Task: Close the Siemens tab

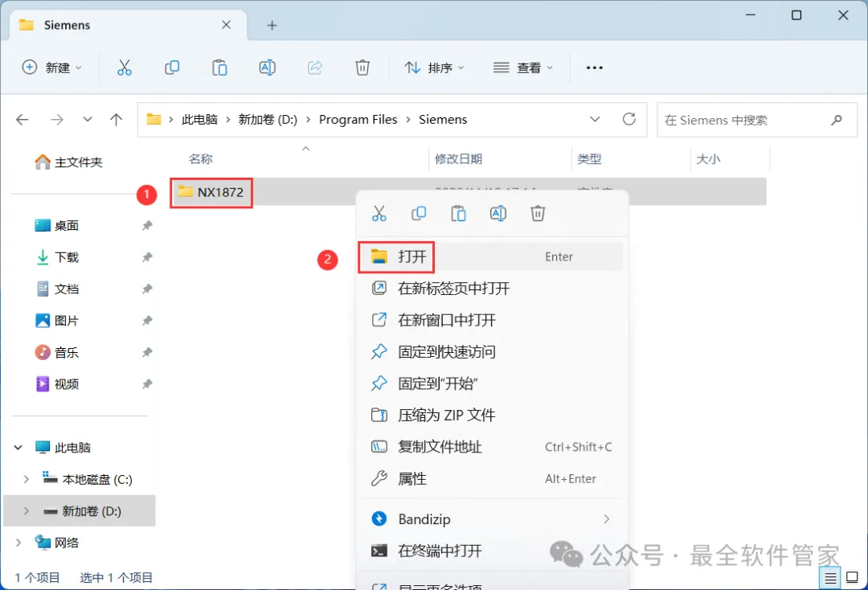Action: 226,25
